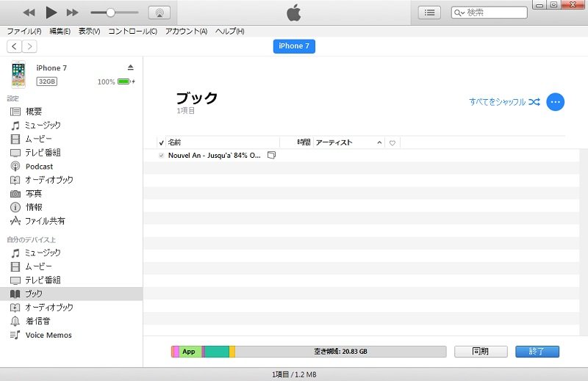588x381 pixels.
Task: Click the device icon beside Nouvel An
Action: (x=271, y=155)
